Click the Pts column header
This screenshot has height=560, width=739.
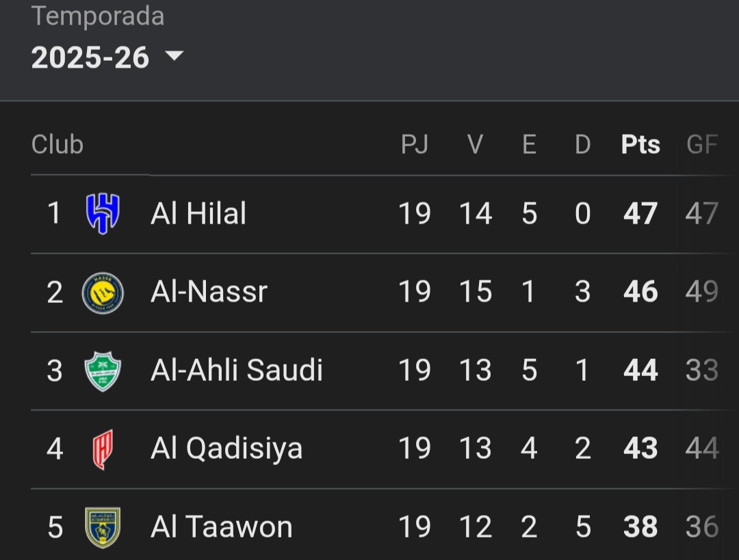[x=640, y=144]
